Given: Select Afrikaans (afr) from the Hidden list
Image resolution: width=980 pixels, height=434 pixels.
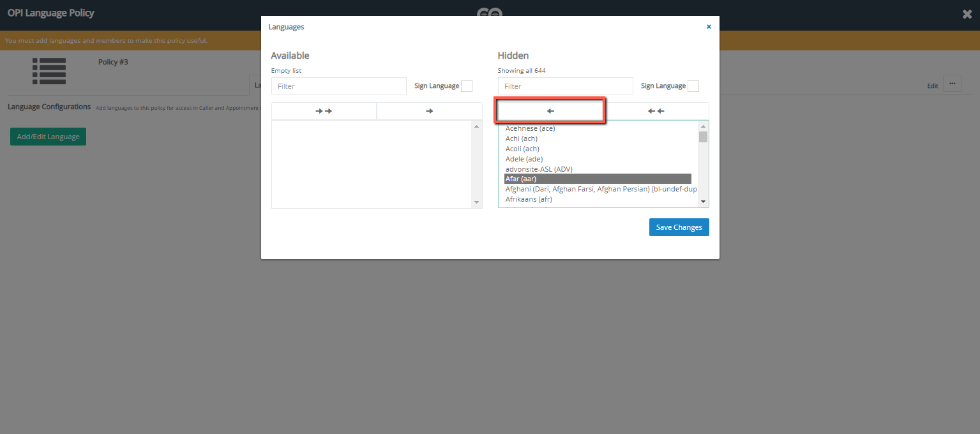Looking at the screenshot, I should coord(529,199).
